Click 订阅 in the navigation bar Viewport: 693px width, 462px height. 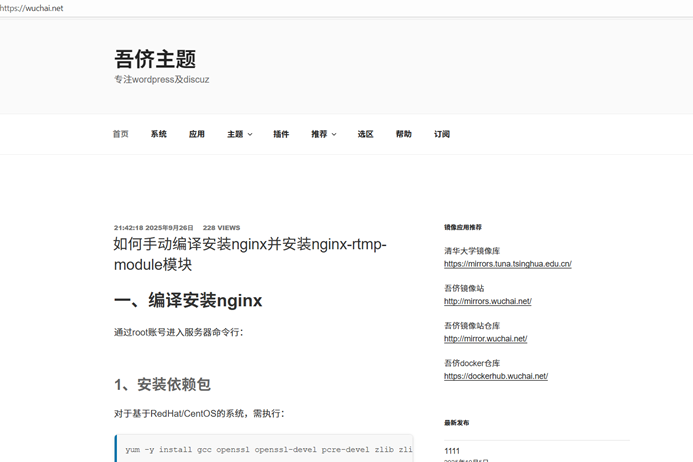(442, 134)
